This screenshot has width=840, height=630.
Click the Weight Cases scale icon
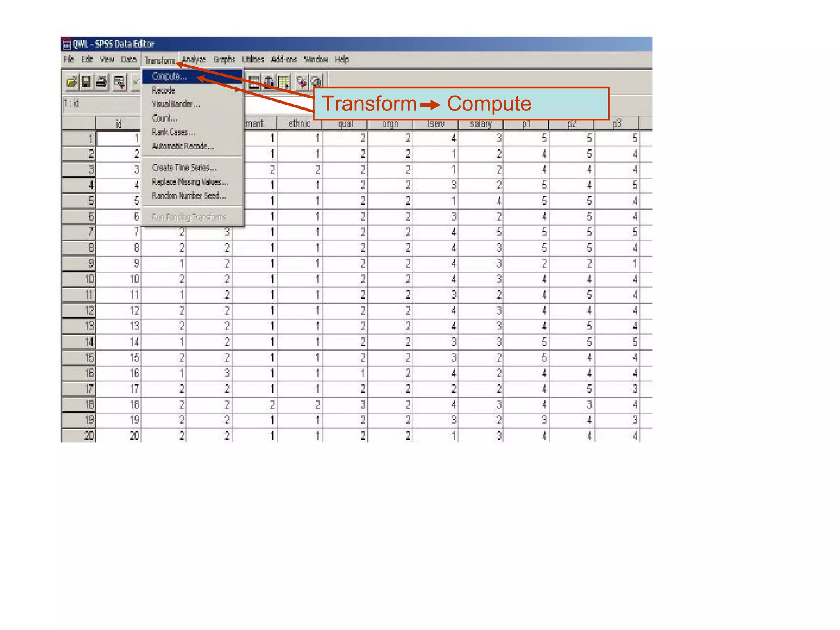point(269,82)
